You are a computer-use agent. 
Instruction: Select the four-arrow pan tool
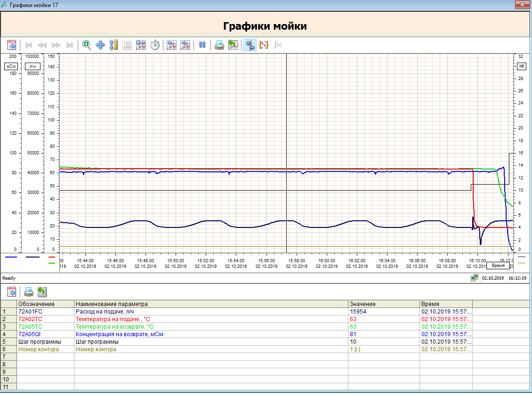click(x=100, y=45)
